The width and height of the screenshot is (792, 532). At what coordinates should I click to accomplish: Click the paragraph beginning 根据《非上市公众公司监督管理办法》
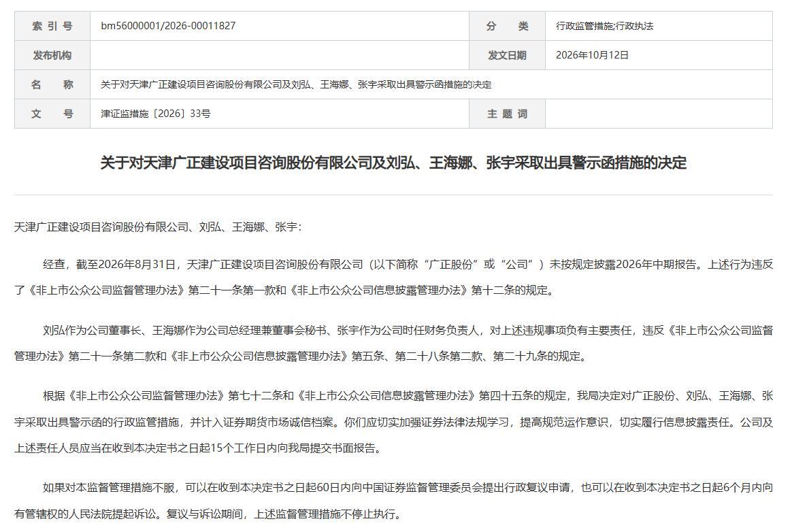coord(393,422)
